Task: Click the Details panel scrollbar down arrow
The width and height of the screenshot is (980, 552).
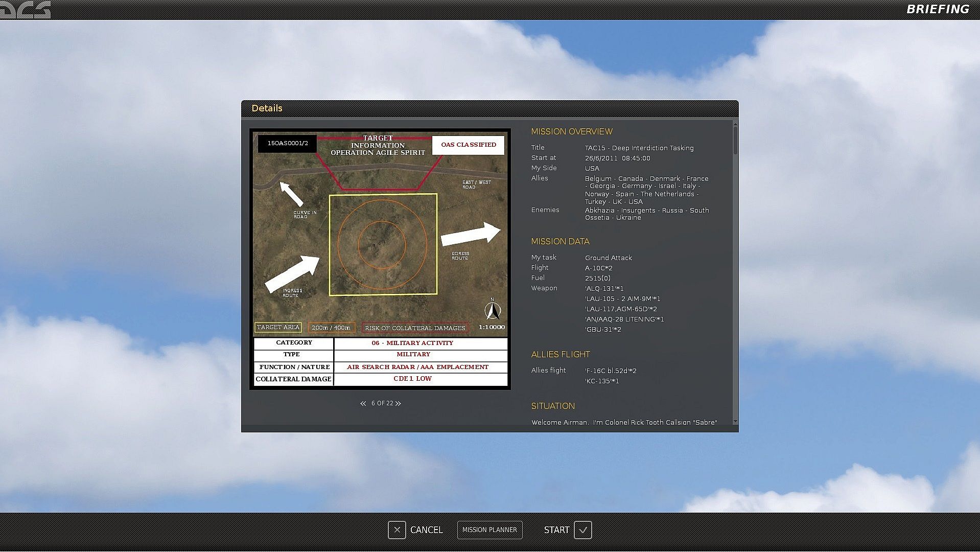Action: pyautogui.click(x=735, y=422)
